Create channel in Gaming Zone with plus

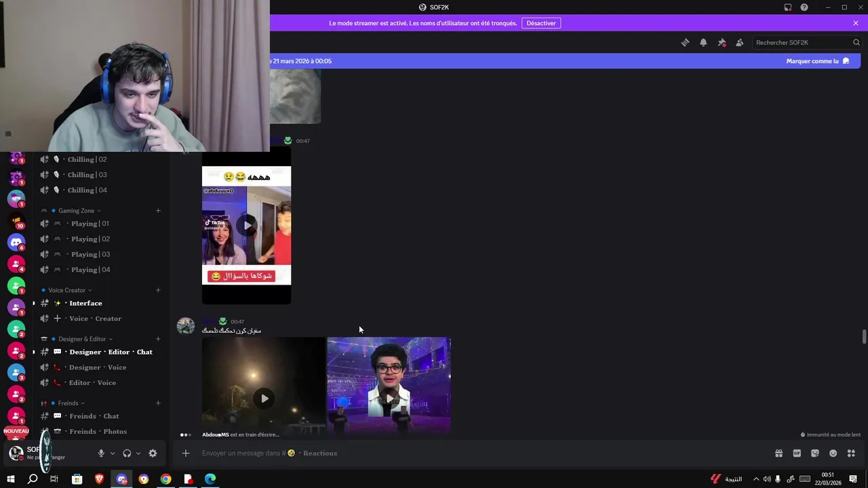point(158,211)
